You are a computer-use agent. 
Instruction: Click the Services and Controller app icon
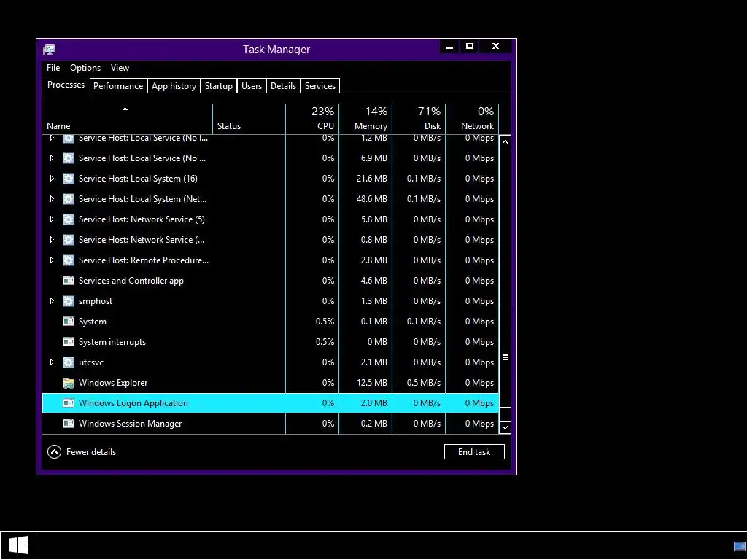coord(69,281)
